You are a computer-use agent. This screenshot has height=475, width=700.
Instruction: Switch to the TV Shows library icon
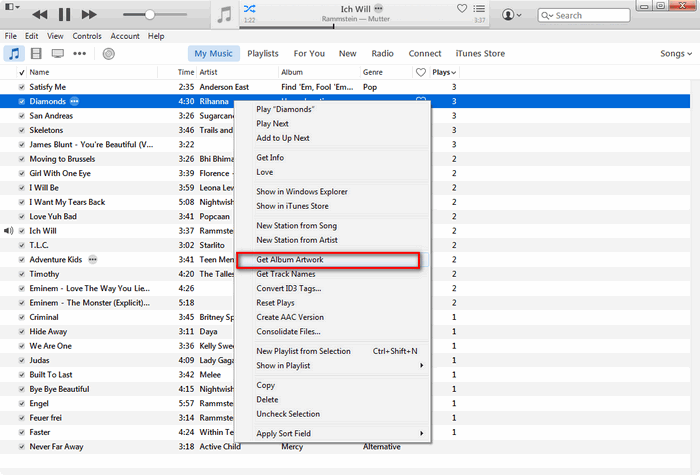click(58, 54)
